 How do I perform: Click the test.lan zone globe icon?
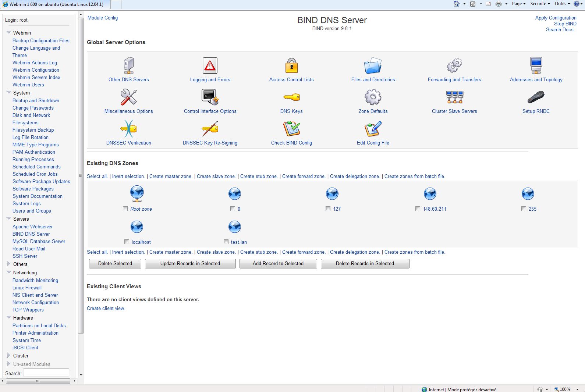pos(235,227)
